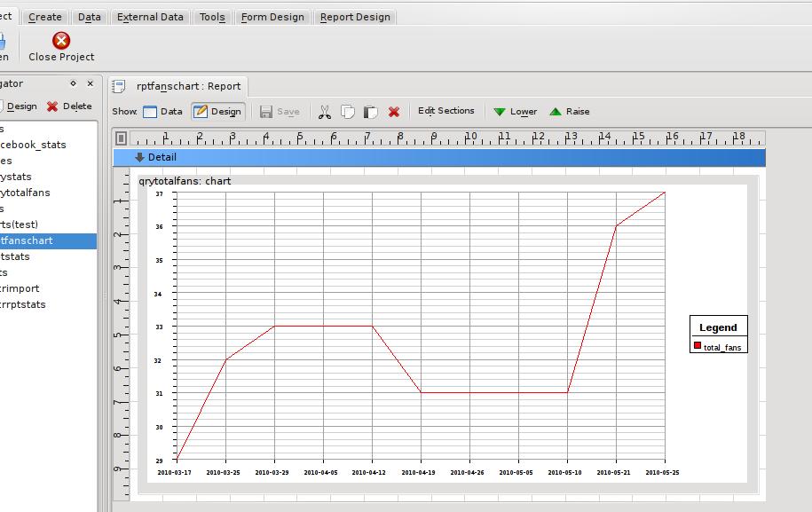Click the ruler corner square icon
Viewport: 812px width, 512px height.
[122, 138]
